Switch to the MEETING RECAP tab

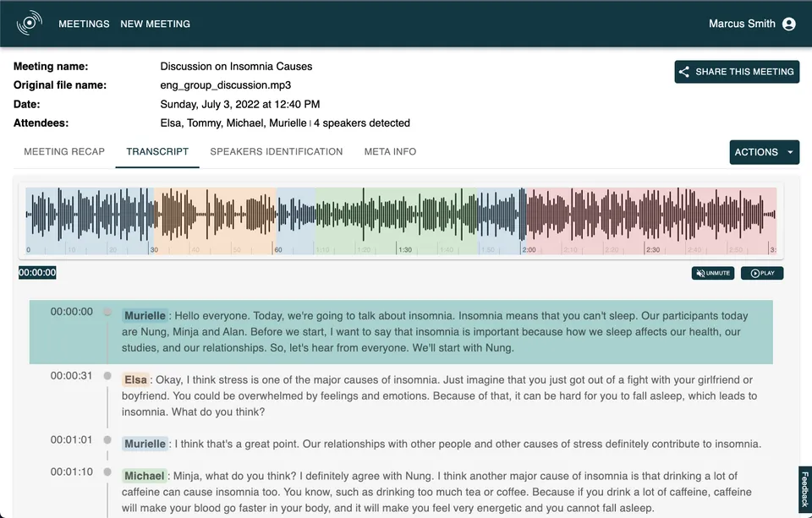tap(64, 151)
